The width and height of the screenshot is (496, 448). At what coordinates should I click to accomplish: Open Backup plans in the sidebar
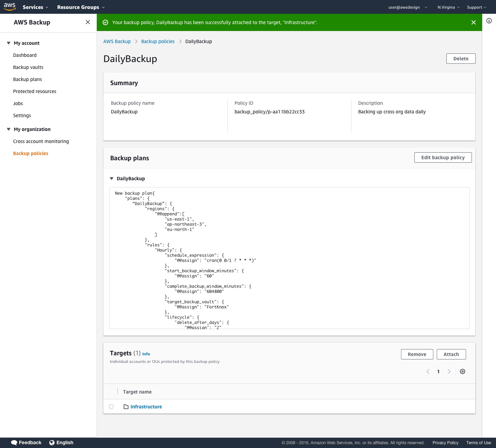28,79
